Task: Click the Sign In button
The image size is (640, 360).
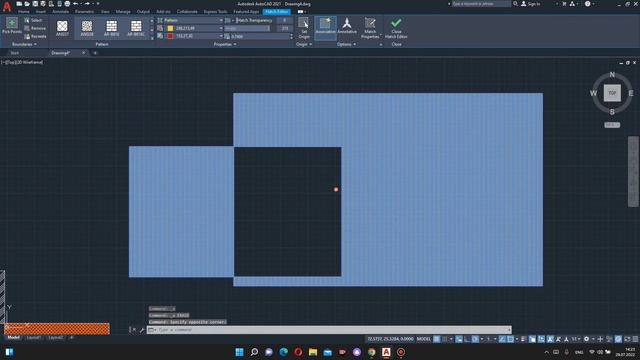Action: (531, 4)
